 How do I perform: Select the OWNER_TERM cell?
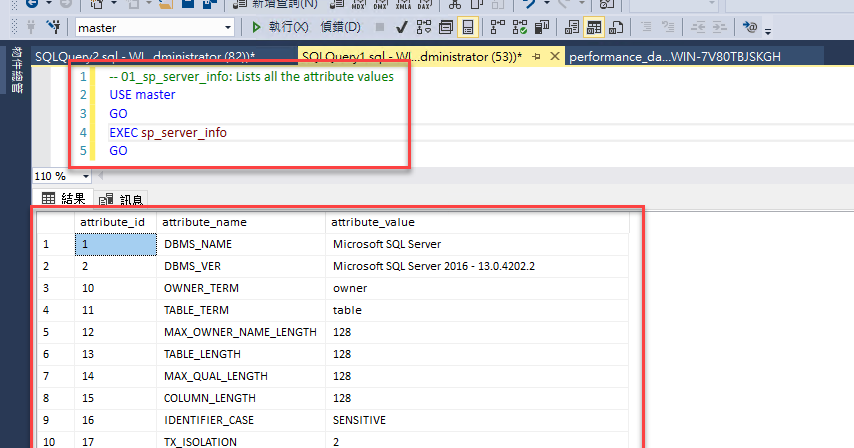pyautogui.click(x=241, y=288)
